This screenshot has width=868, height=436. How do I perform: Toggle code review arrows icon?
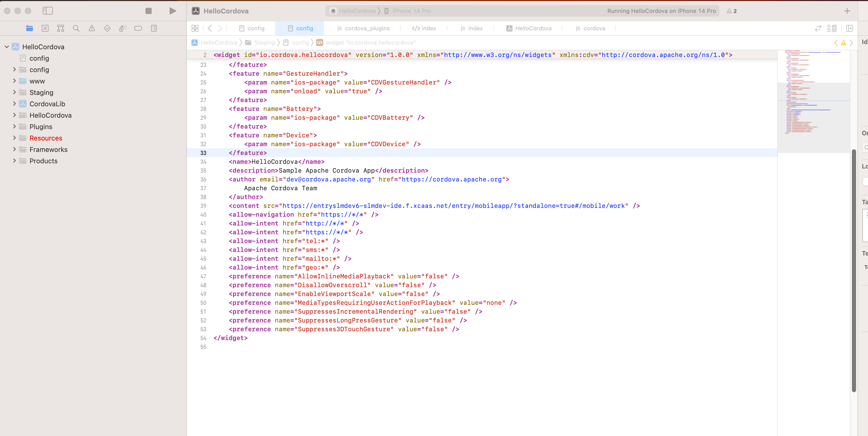818,28
